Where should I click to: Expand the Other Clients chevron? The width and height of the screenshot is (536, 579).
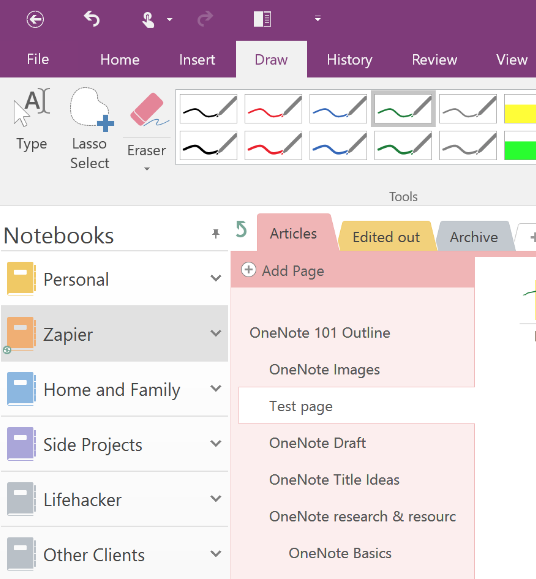click(216, 554)
